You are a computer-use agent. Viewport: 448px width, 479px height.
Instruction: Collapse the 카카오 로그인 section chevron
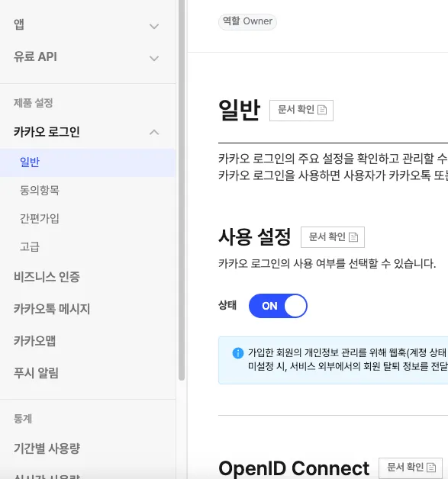[x=154, y=132]
